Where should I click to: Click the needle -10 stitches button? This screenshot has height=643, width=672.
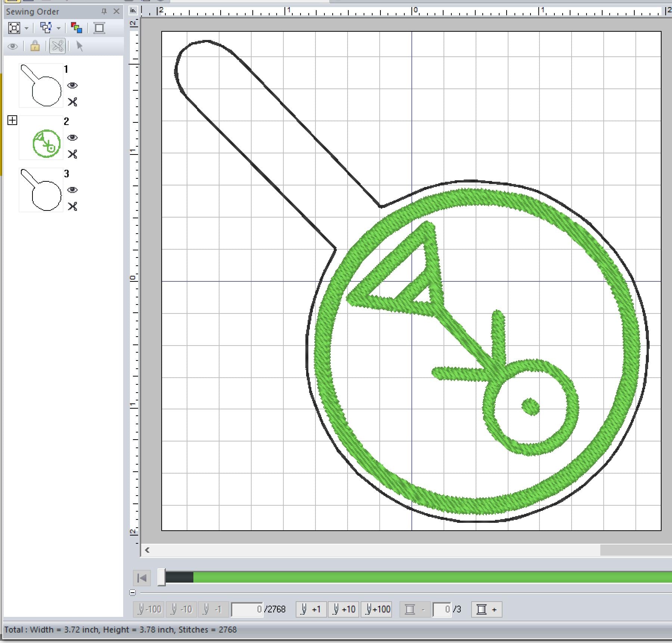pyautogui.click(x=181, y=609)
